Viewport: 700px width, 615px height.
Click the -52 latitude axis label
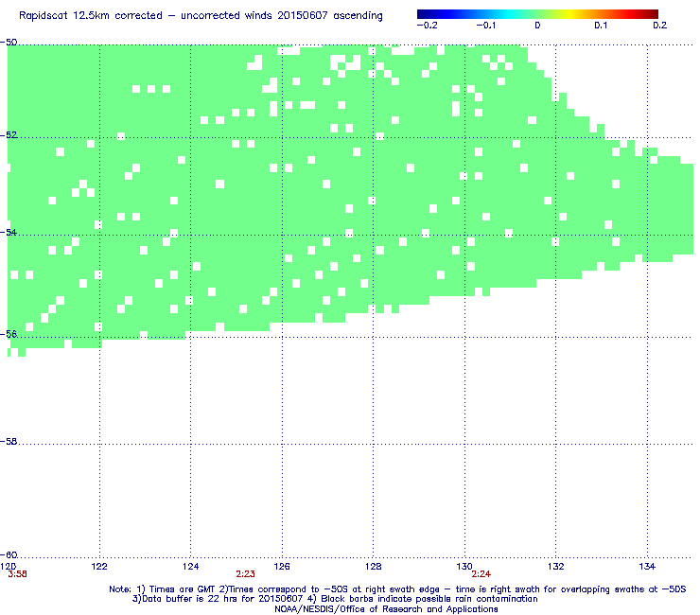coord(9,135)
